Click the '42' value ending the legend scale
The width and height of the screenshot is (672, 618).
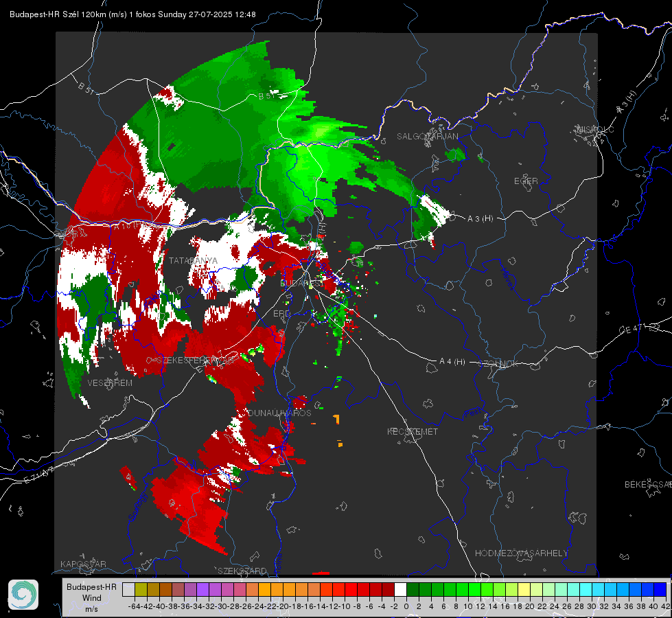pos(665,606)
